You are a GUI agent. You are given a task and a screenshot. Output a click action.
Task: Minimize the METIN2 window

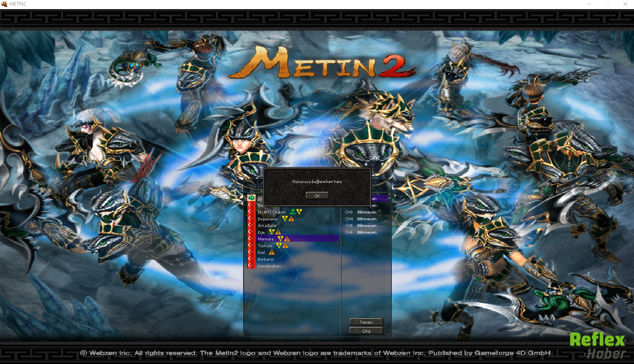(x=589, y=4)
